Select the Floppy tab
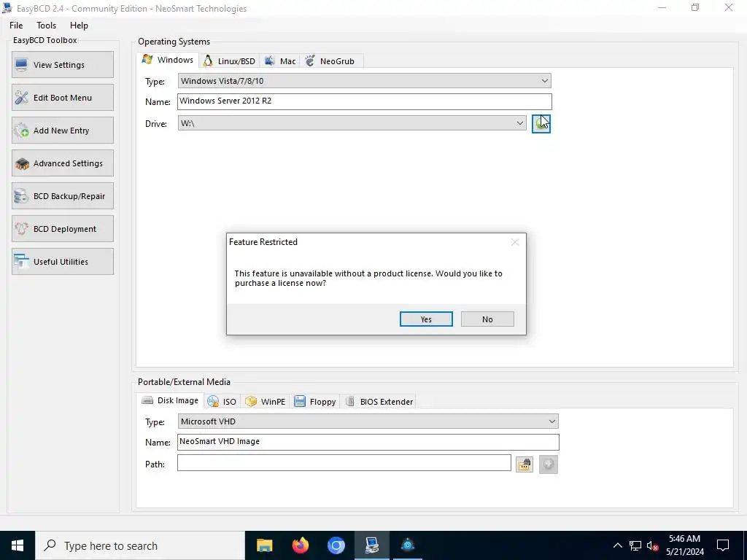Screen dimensions: 747x560 coord(315,402)
